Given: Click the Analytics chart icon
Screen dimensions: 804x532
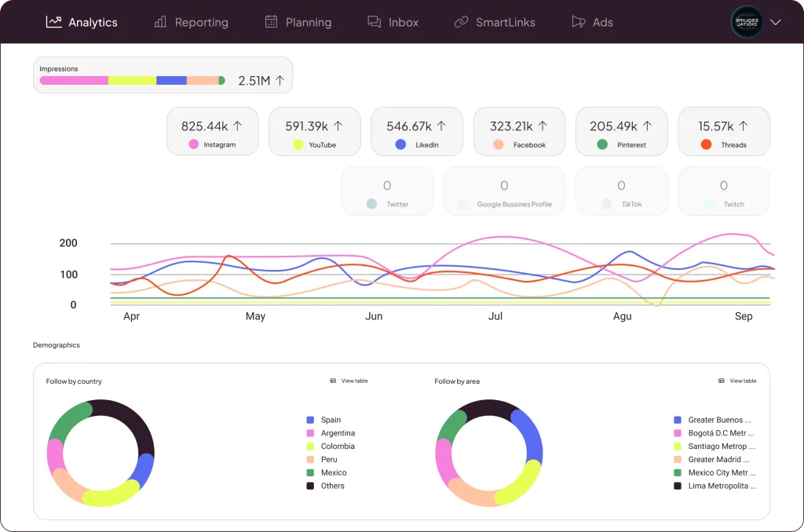Looking at the screenshot, I should [54, 21].
